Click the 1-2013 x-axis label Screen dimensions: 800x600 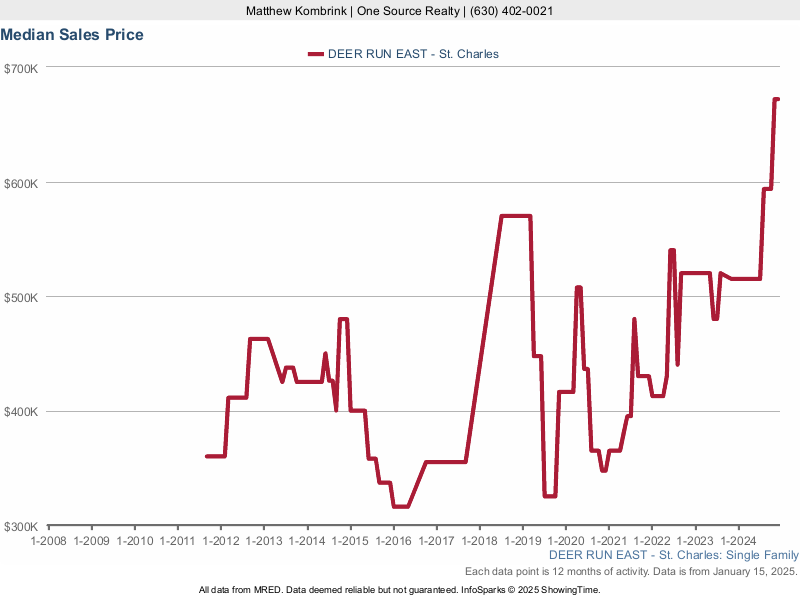264,541
